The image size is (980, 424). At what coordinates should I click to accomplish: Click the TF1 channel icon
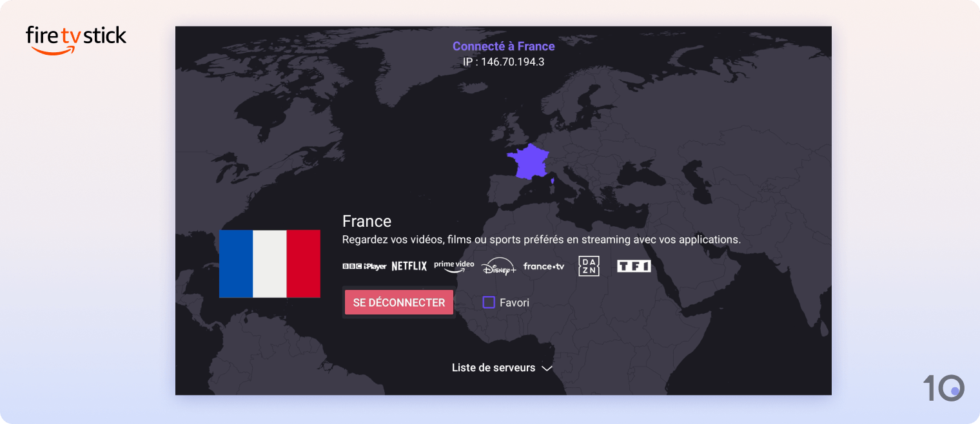coord(634,265)
